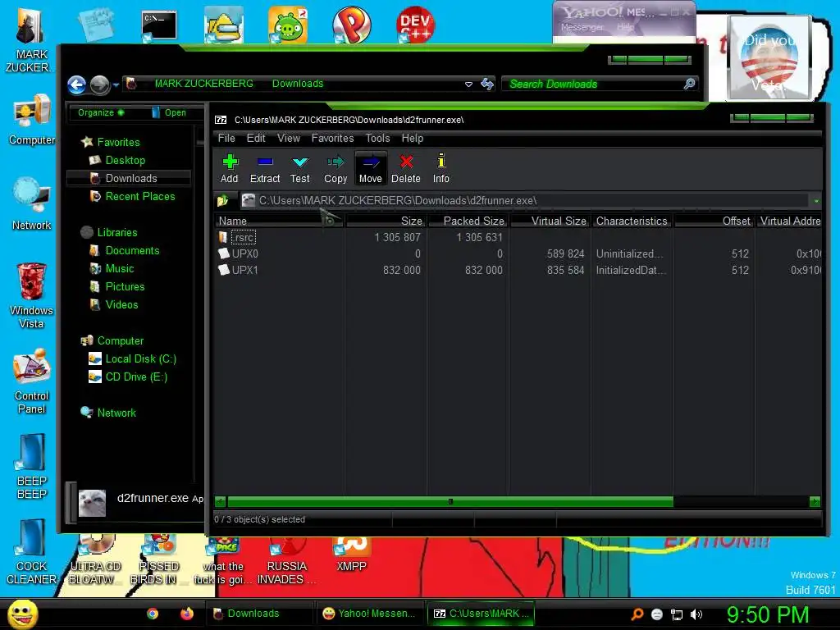Image resolution: width=840 pixels, height=630 pixels.
Task: Open the Control Panel desktop icon
Action: pyautogui.click(x=32, y=381)
